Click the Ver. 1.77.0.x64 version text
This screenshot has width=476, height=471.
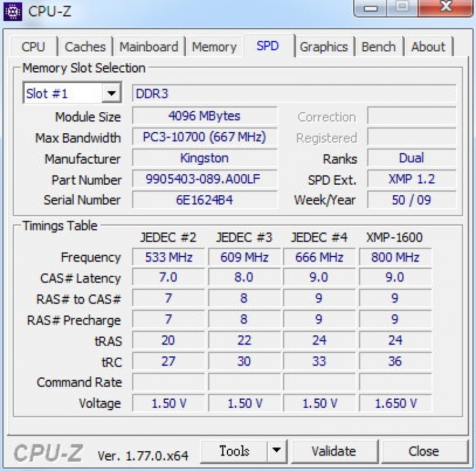point(143,456)
